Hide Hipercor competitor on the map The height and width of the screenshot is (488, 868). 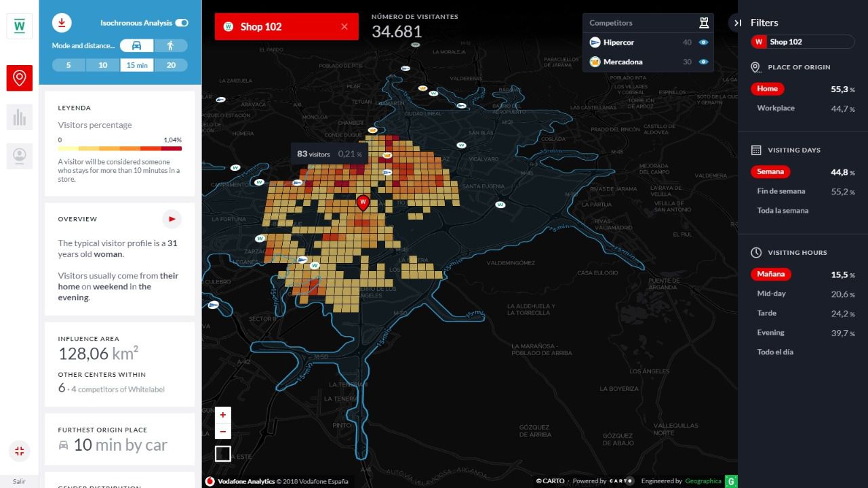click(x=703, y=42)
